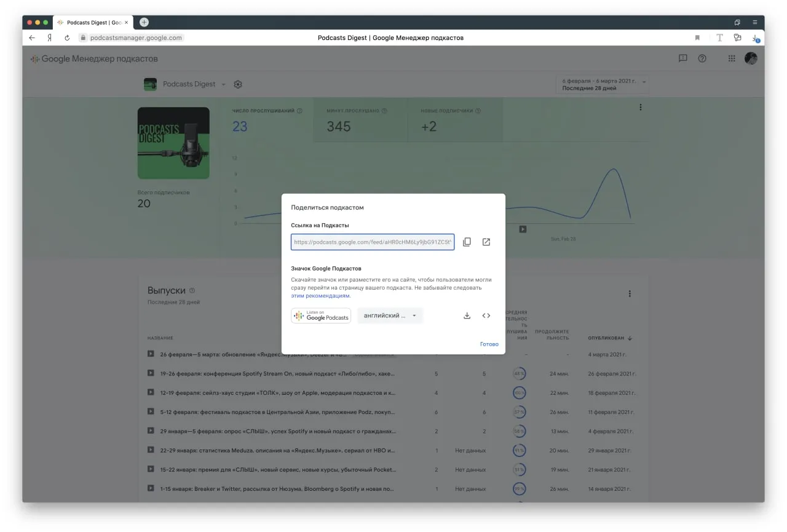
Task: Open episode titled 1-15 января: Breaker и Twitter
Action: (277, 488)
